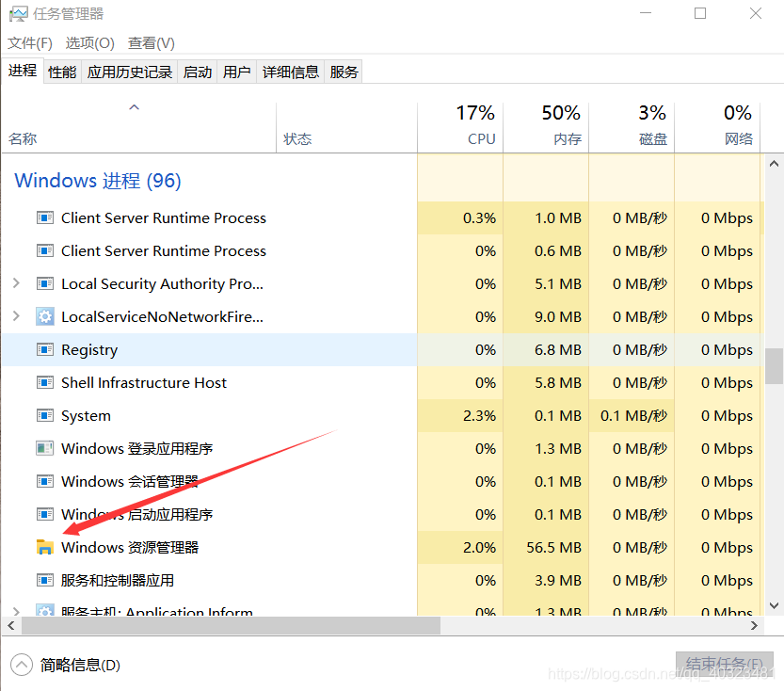The height and width of the screenshot is (691, 784).
Task: Expand the Local Security Authority process group
Action: coord(16,283)
